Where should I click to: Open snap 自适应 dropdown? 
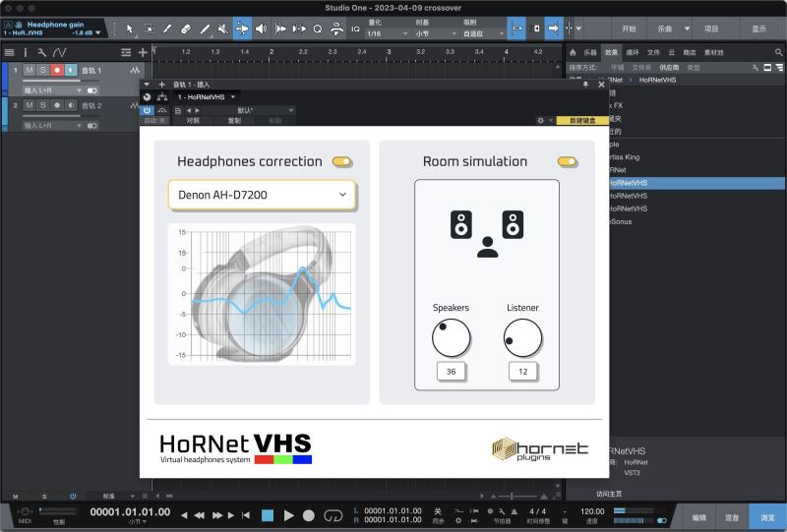point(483,33)
